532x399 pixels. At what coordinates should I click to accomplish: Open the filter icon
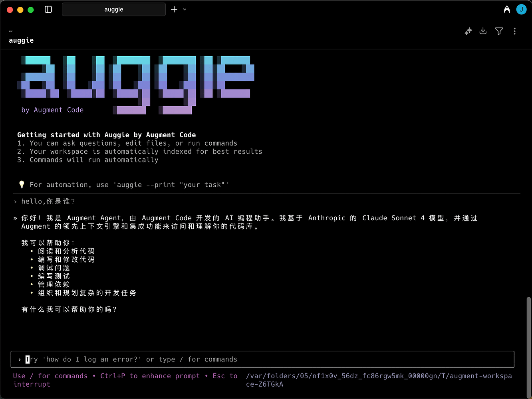[499, 31]
